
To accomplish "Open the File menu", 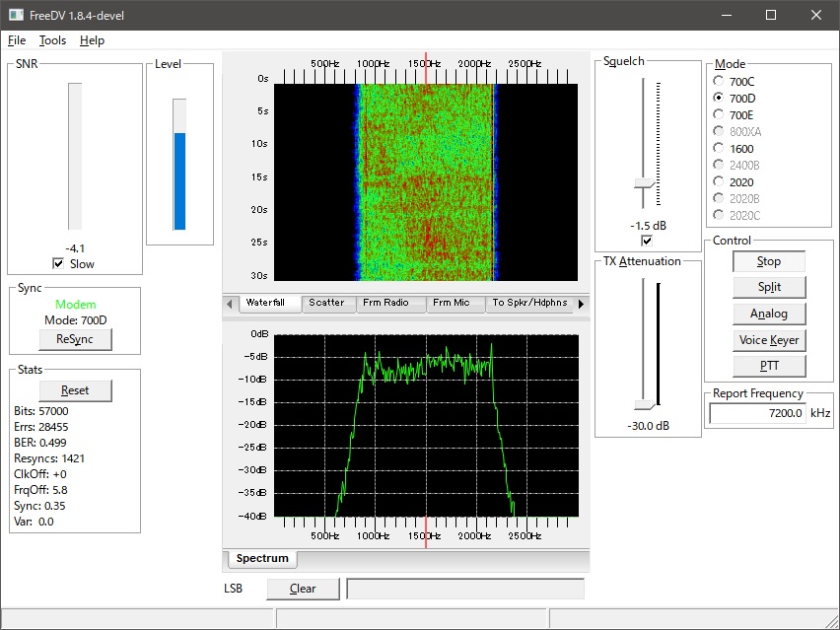I will coord(17,40).
